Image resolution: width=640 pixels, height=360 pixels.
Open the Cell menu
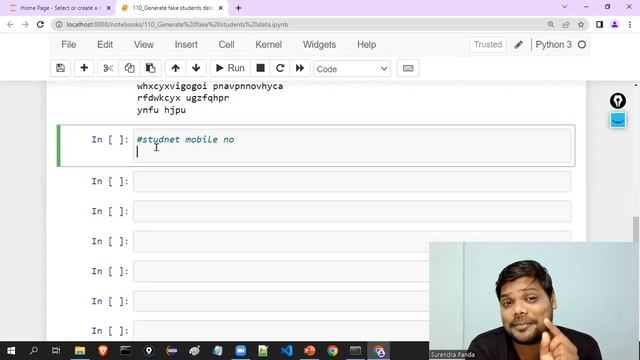pos(227,44)
